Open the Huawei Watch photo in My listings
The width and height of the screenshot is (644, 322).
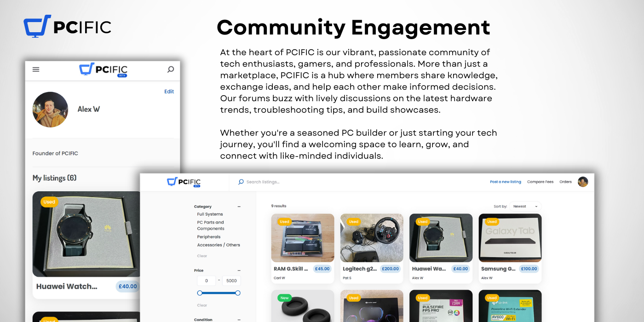pyautogui.click(x=86, y=234)
